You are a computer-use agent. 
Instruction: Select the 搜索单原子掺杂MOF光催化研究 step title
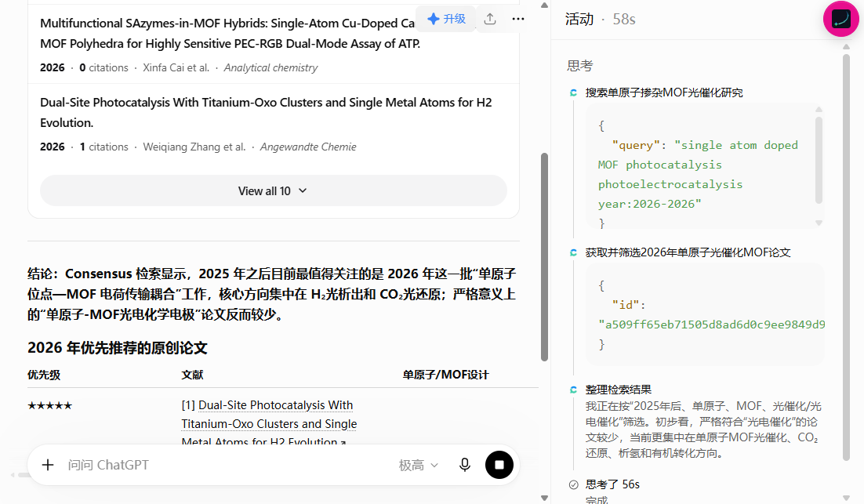[x=664, y=93]
